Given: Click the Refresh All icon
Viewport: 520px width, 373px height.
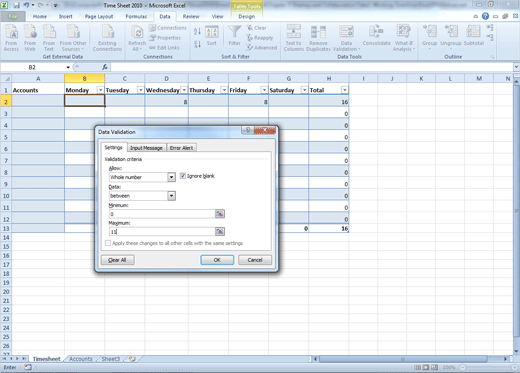Looking at the screenshot, I should (137, 38).
